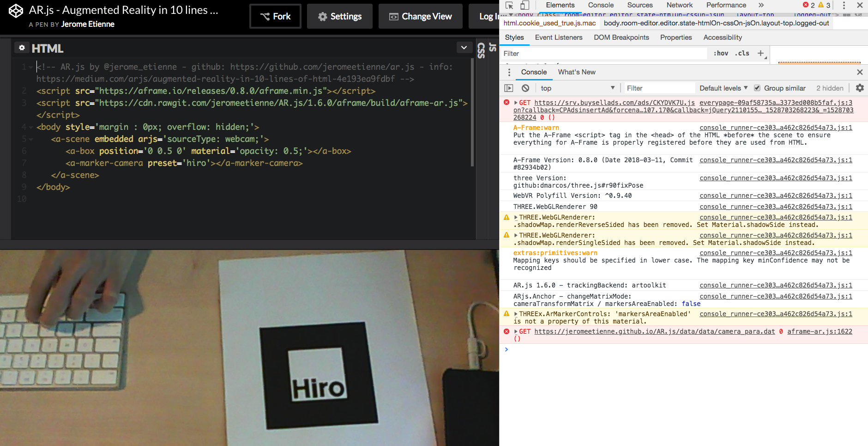This screenshot has height=446, width=868.
Task: Expand the renderSingleSided warning entry
Action: tap(516, 235)
